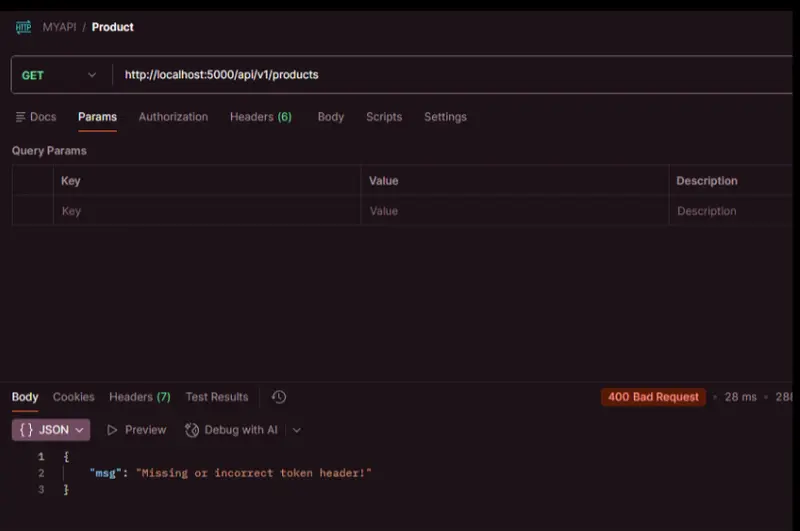Click the HTTP request icon beside MYAPI

[x=23, y=27]
